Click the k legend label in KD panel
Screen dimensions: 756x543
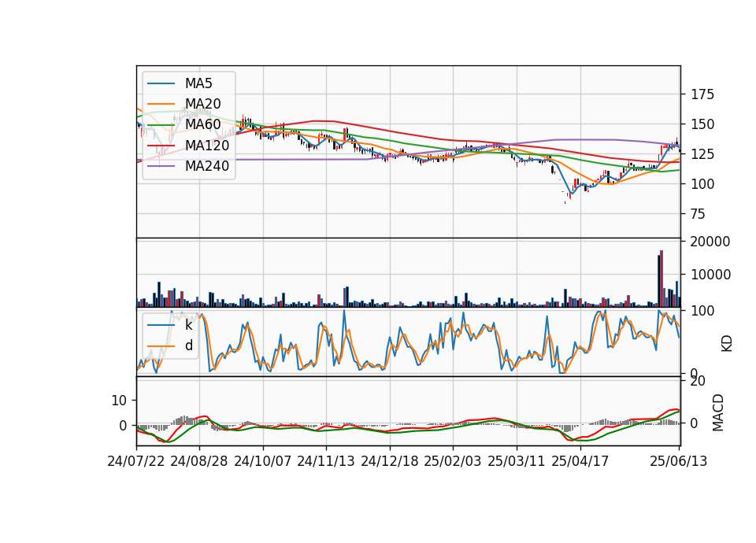tap(188, 325)
